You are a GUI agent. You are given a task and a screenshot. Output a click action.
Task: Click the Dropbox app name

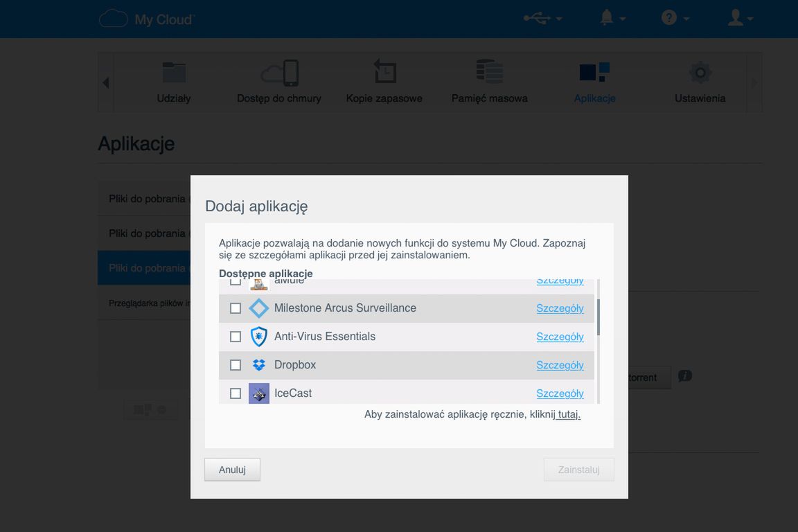click(295, 365)
